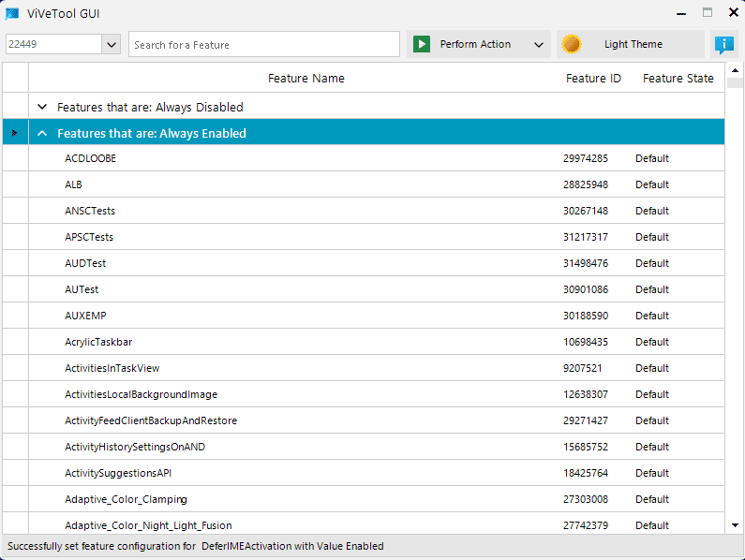Click the sun Light Theme icon
The width and height of the screenshot is (745, 560).
(571, 44)
